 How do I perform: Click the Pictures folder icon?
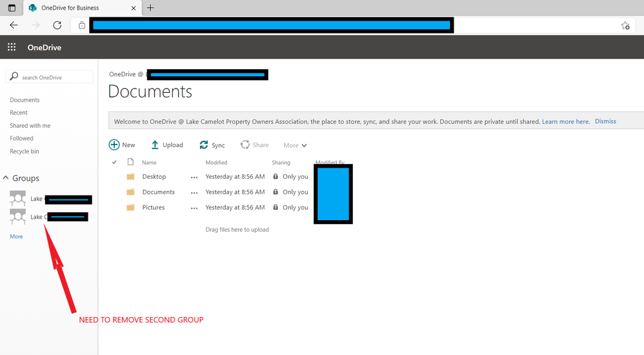coord(130,207)
